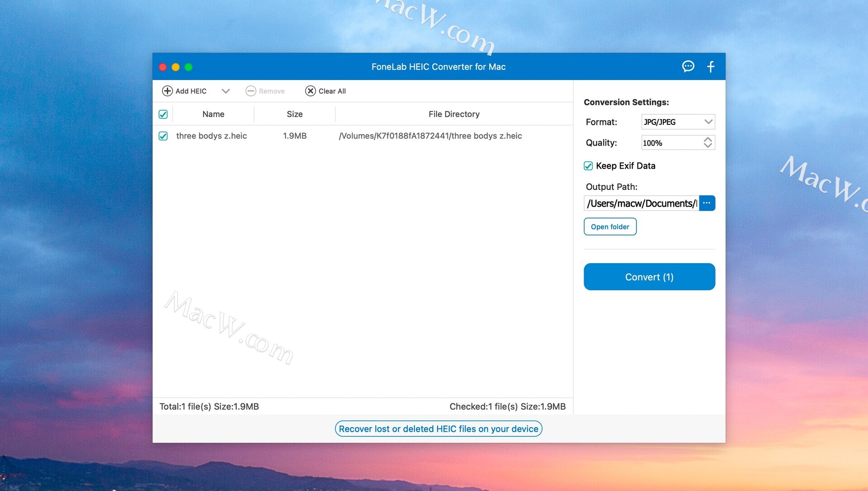Open the Format JPG/JPEG dropdown
Viewport: 868px width, 491px height.
click(x=678, y=122)
